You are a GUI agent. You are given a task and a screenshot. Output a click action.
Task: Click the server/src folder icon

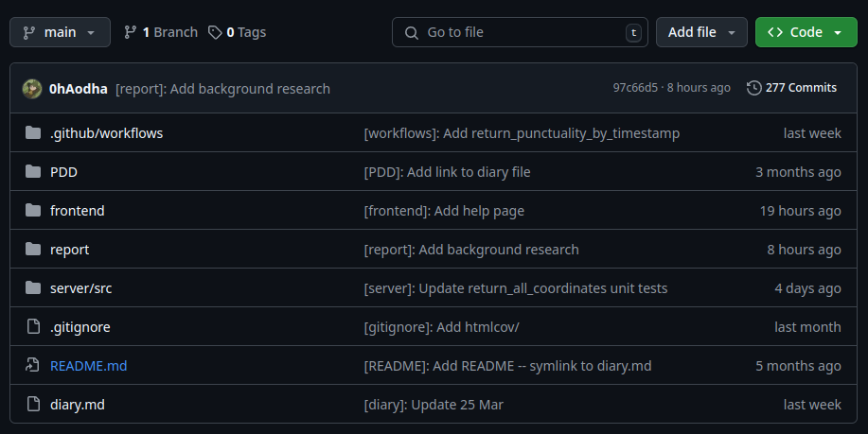coord(33,287)
